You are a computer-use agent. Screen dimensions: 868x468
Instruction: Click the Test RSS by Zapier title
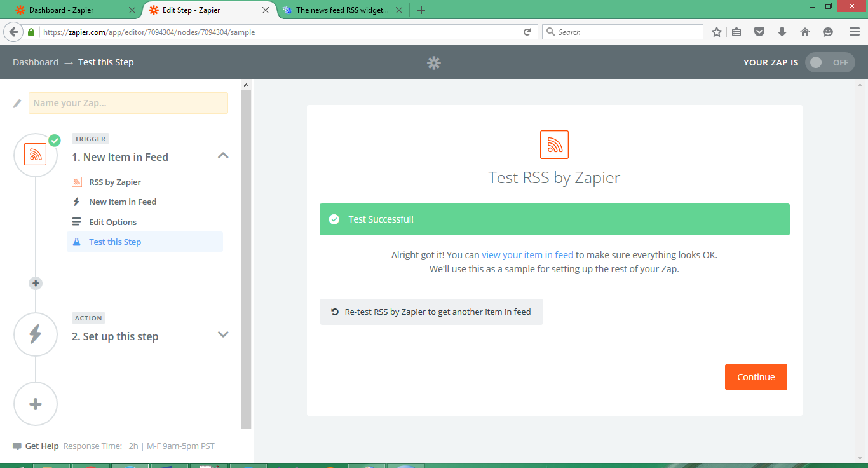pos(554,177)
